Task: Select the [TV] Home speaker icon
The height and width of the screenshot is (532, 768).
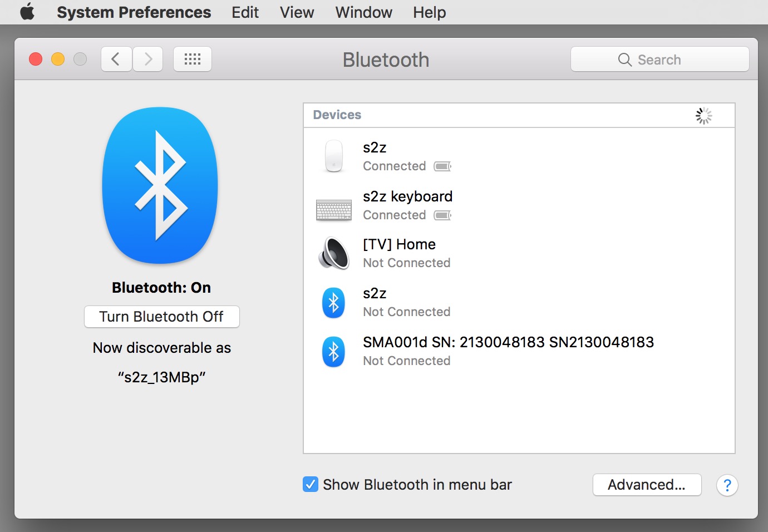Action: point(334,253)
